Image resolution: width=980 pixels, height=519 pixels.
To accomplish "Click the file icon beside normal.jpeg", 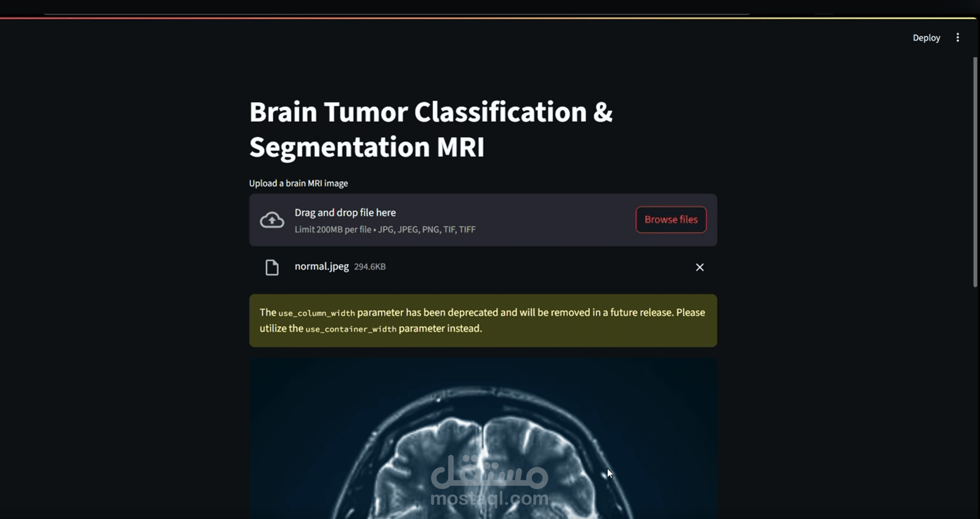I will click(272, 267).
